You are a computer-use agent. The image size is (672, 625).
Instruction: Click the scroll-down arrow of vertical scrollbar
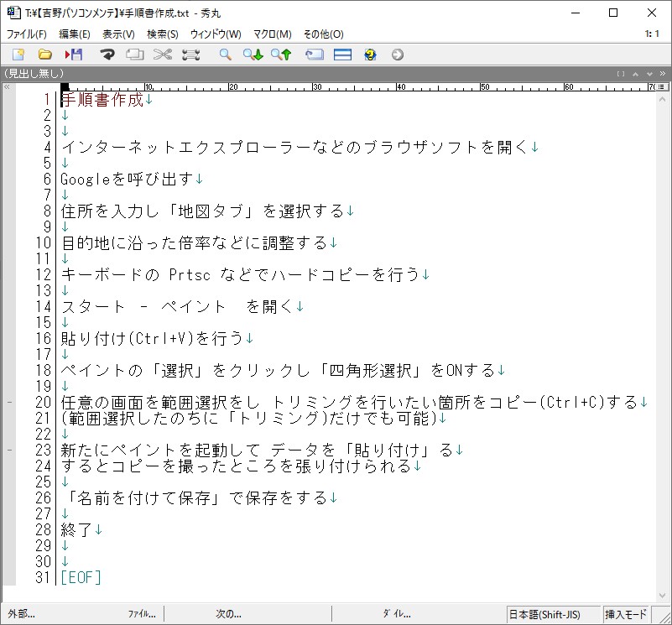coord(662,595)
